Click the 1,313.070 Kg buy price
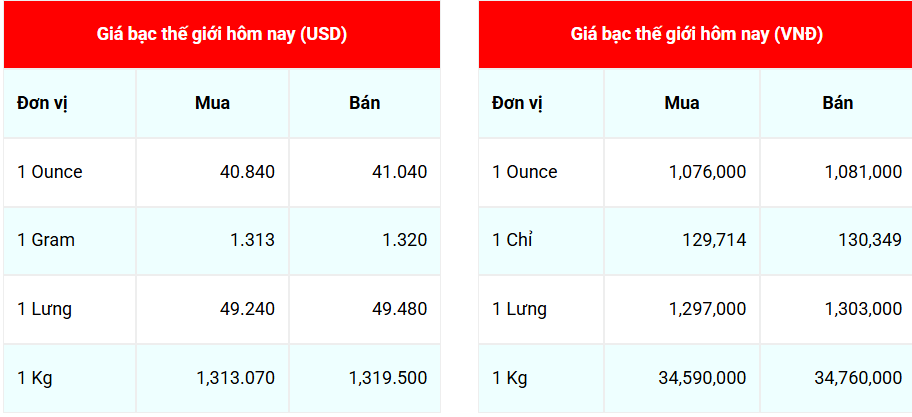 (236, 379)
